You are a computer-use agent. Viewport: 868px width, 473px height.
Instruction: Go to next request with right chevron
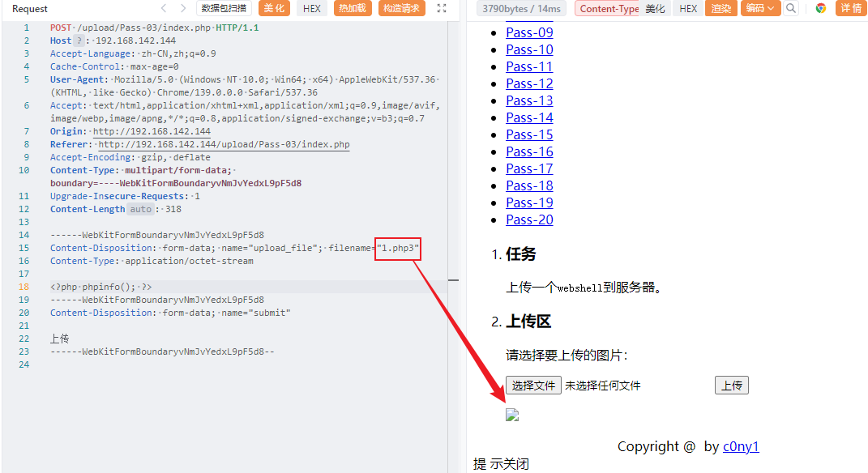[x=182, y=8]
